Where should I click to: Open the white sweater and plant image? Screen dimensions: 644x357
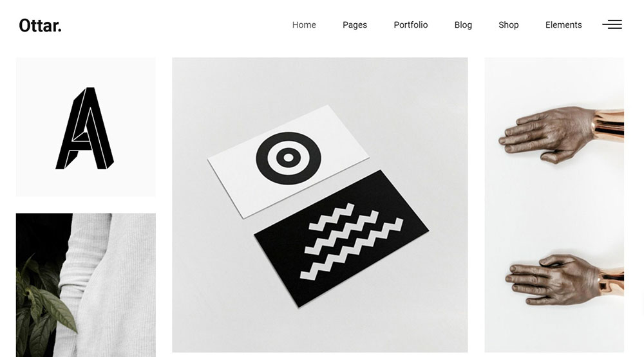point(86,285)
